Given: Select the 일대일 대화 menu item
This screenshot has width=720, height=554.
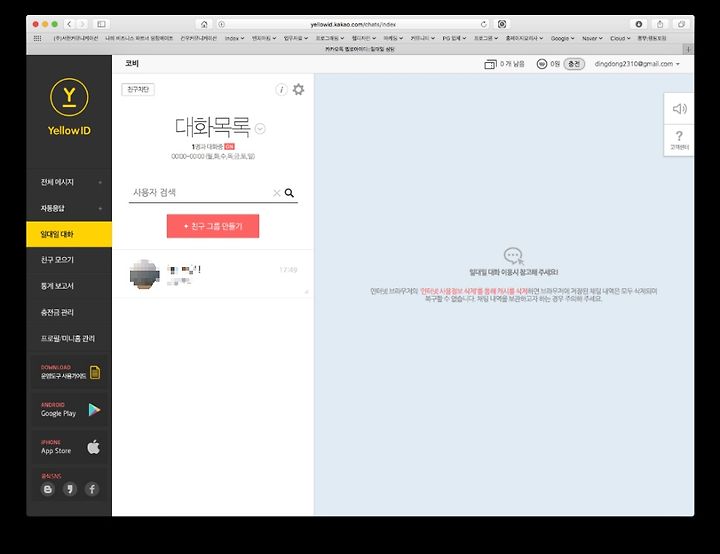Looking at the screenshot, I should [x=69, y=234].
